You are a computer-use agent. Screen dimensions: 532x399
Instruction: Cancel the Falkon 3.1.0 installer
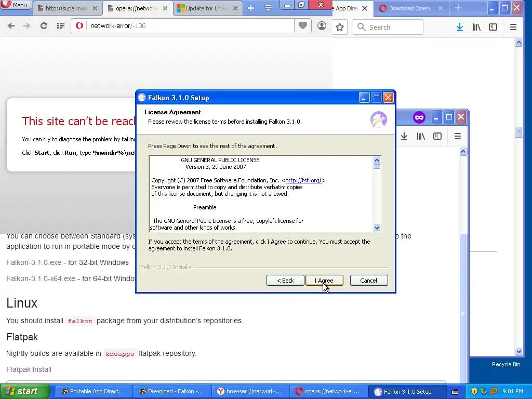point(368,281)
